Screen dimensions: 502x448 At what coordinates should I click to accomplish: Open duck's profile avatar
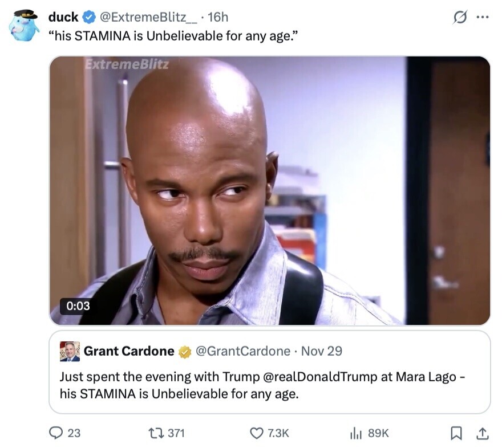click(x=23, y=26)
